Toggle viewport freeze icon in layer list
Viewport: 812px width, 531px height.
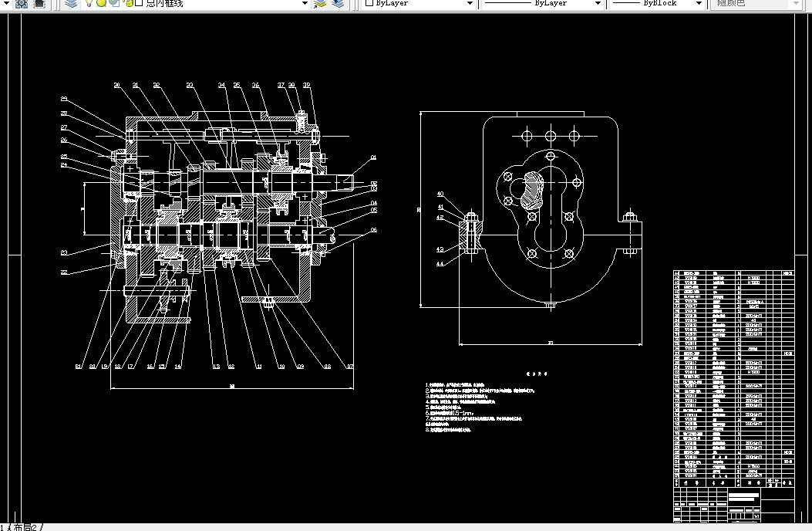coord(114,3)
